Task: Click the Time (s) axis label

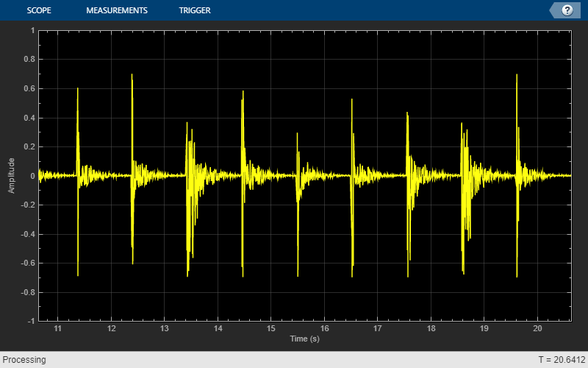Action: coord(304,339)
